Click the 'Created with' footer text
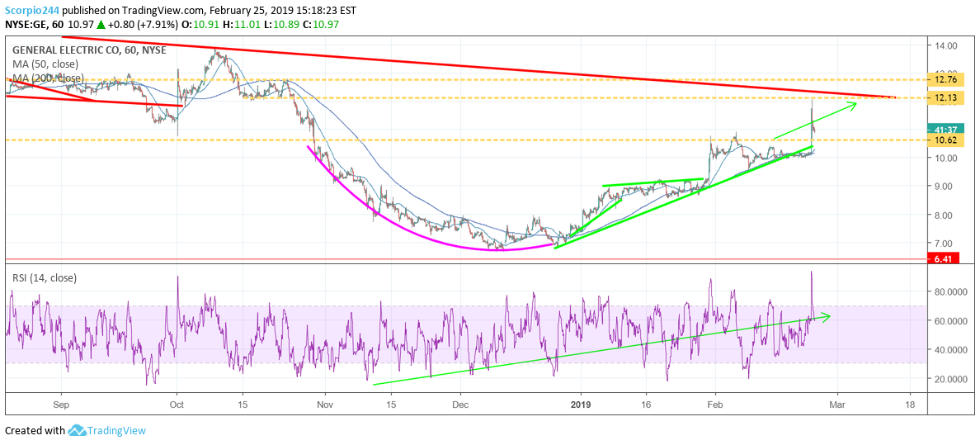The image size is (980, 445). coord(35,431)
